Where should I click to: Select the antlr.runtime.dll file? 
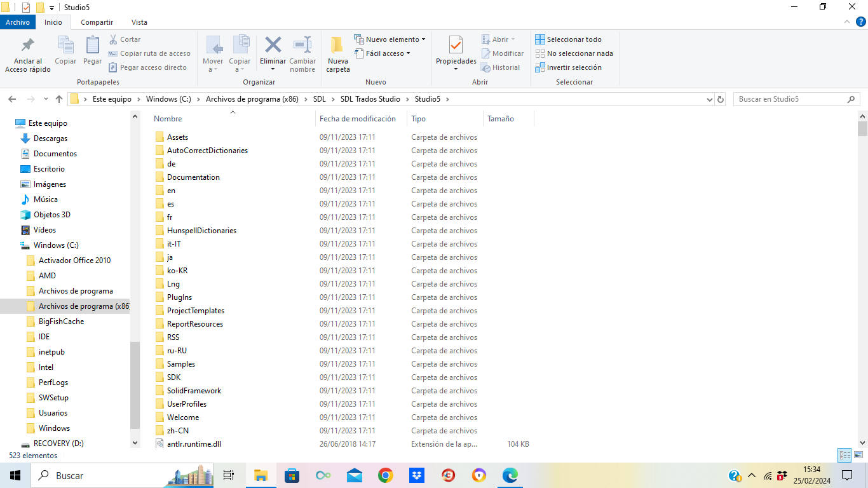pyautogui.click(x=194, y=444)
